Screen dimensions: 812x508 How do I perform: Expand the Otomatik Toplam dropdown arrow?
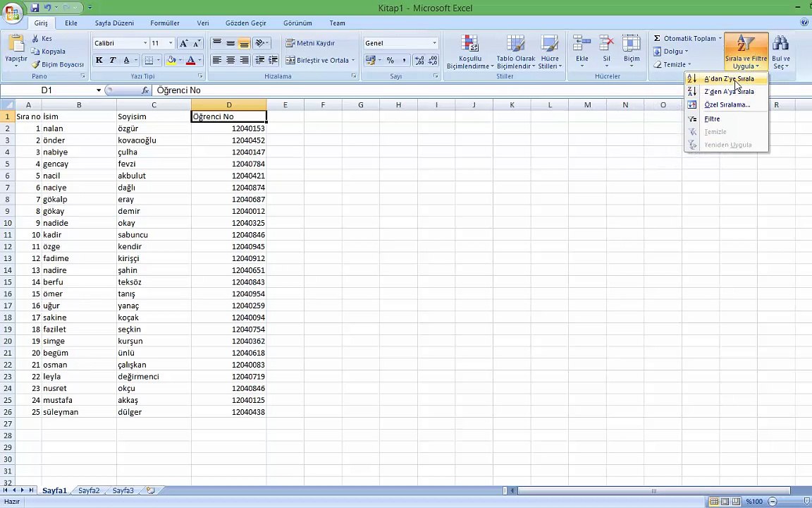(720, 38)
